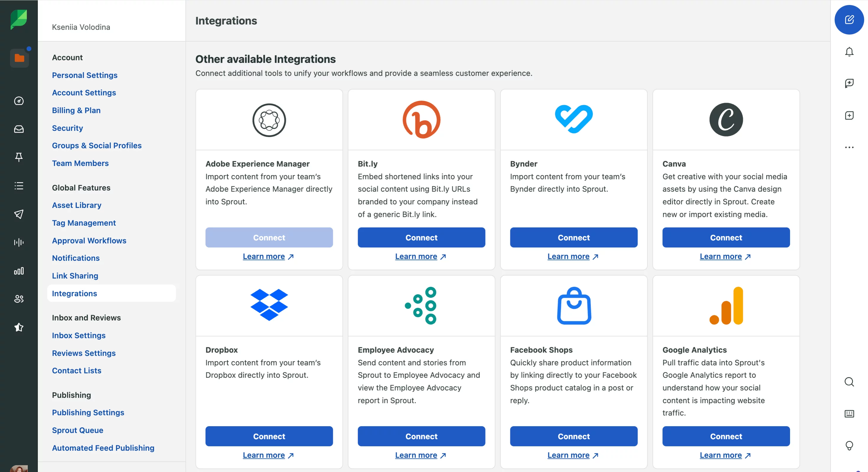868x472 pixels.
Task: Click the pin icon in left rail
Action: coord(19,157)
